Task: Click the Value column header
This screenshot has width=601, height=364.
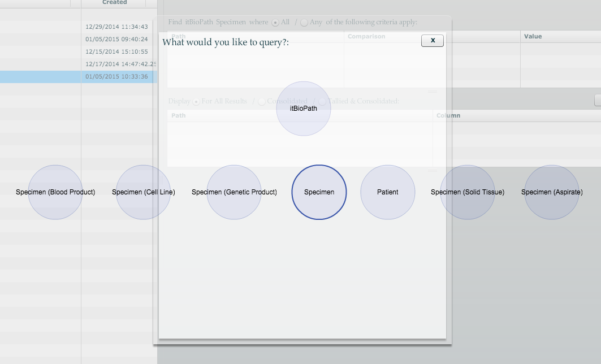Action: (x=561, y=36)
